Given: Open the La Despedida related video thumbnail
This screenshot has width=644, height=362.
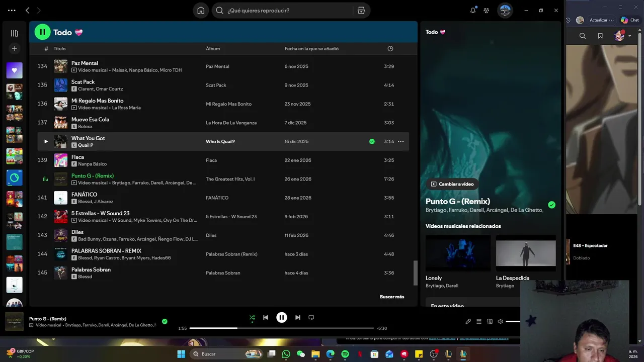Looking at the screenshot, I should pyautogui.click(x=526, y=253).
